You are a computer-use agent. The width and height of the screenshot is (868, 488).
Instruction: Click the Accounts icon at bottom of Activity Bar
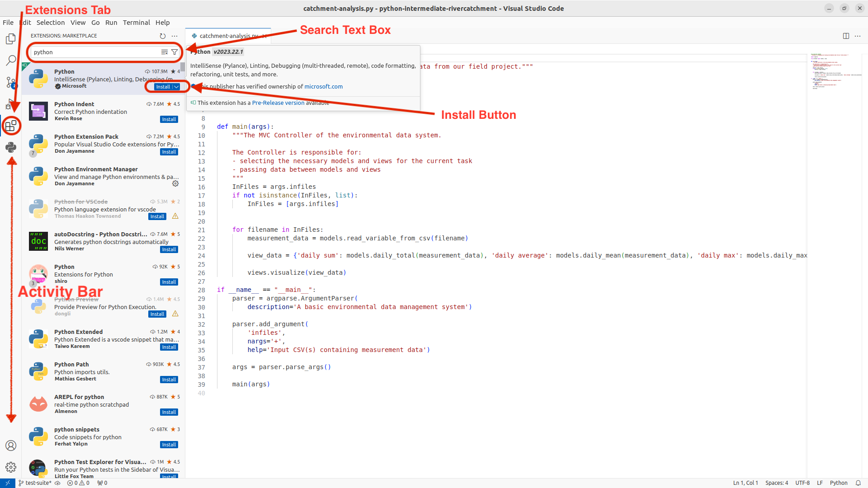pos(11,446)
